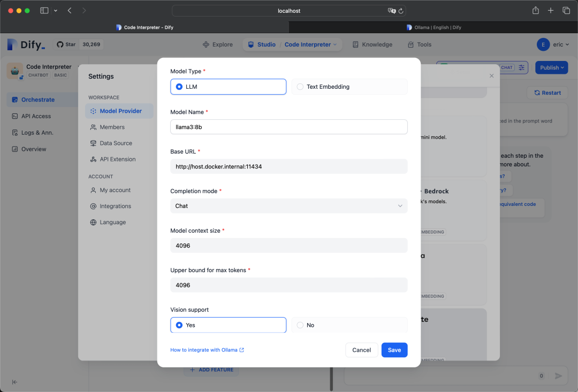The image size is (578, 392).
Task: Collapse the left sidebar with arrow icon
Action: click(15, 382)
